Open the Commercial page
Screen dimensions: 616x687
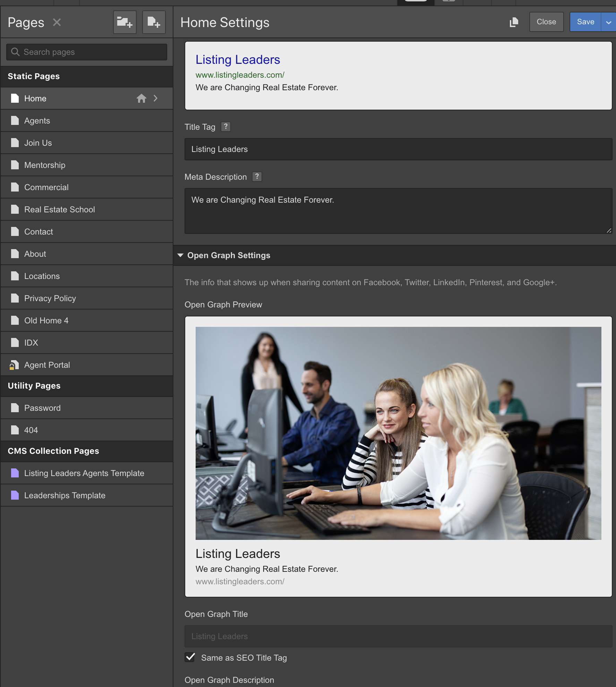[87, 187]
